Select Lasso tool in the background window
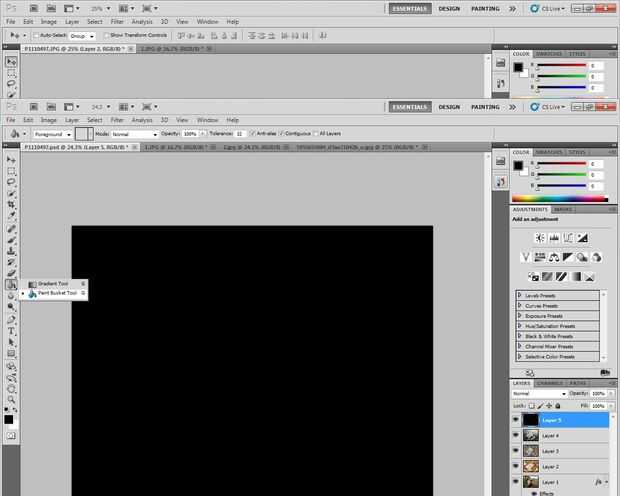 pos(11,83)
